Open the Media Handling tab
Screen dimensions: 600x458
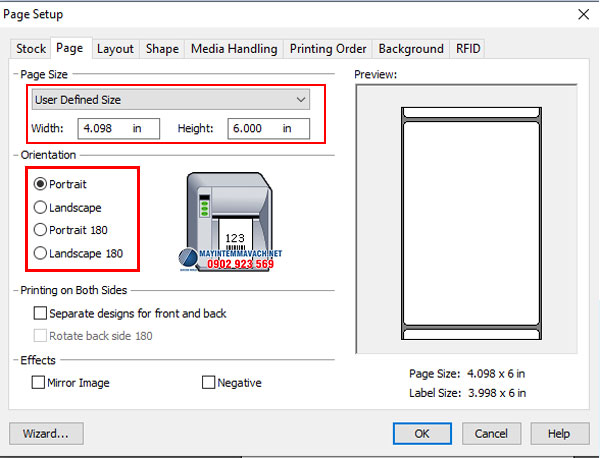tap(234, 48)
